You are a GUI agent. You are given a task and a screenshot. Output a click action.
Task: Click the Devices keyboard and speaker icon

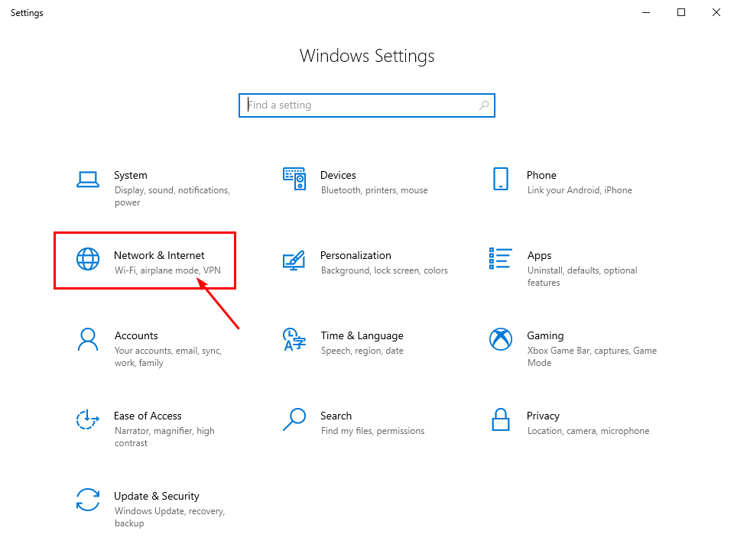(x=294, y=179)
